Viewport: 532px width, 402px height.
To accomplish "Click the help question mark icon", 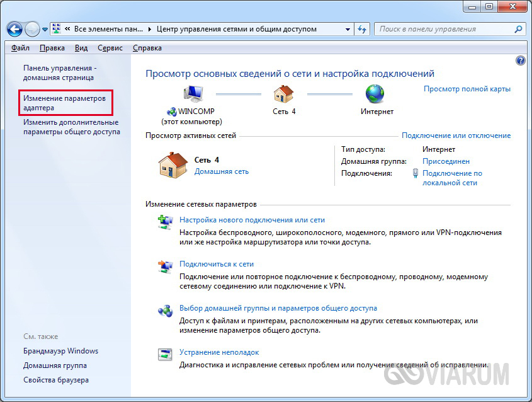I will (520, 60).
